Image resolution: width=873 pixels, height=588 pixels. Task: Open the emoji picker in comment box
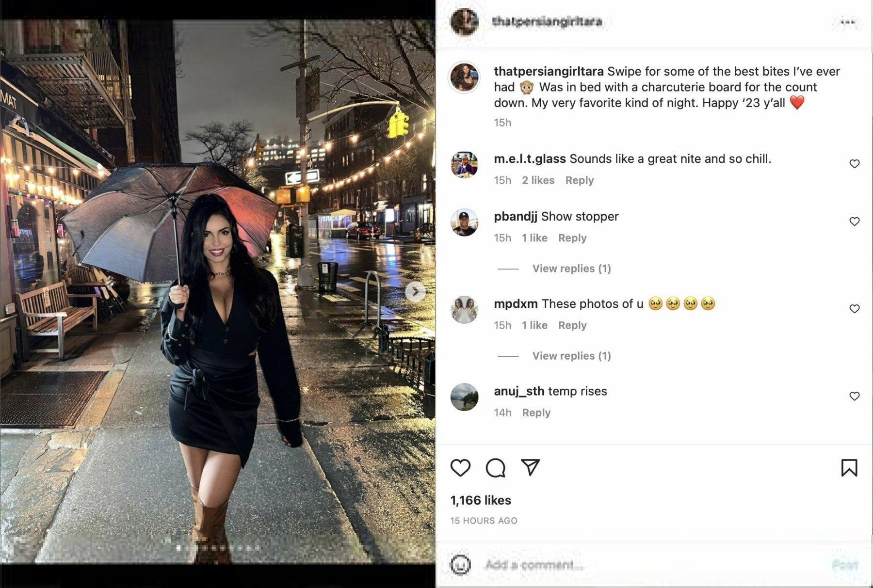460,565
